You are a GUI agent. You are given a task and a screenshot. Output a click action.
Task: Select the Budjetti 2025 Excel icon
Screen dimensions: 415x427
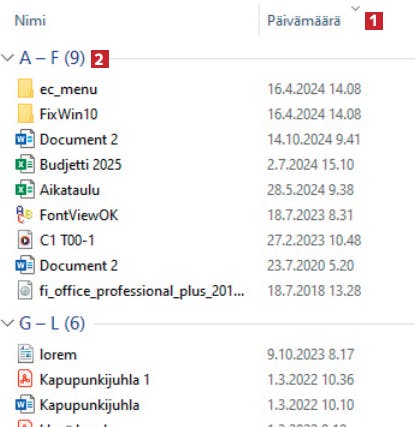(25, 164)
